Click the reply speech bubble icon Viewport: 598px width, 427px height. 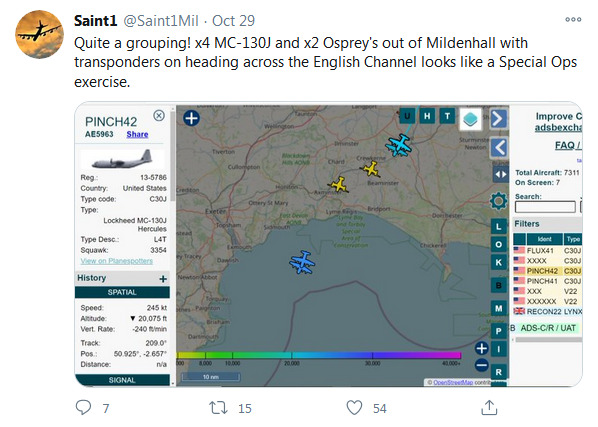pyautogui.click(x=84, y=408)
